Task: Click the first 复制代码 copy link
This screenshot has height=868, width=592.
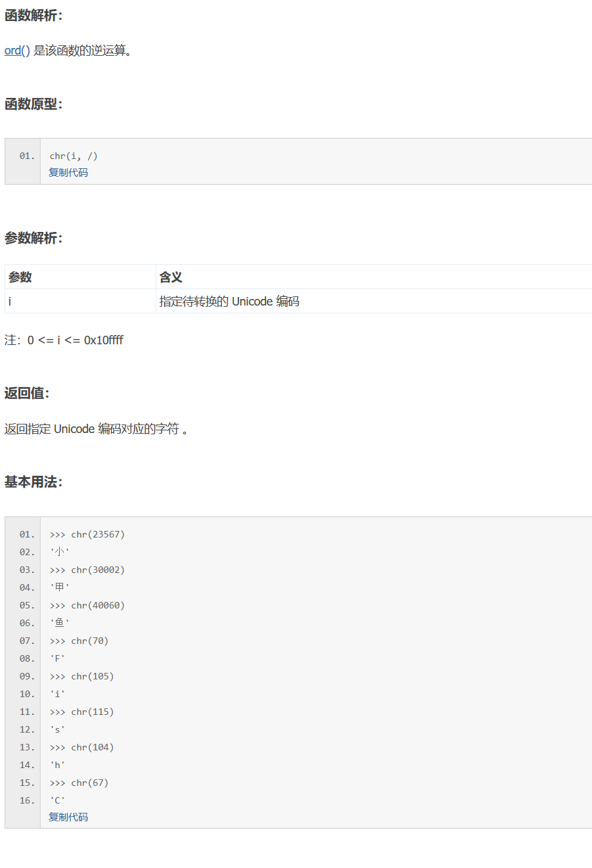Action: click(x=68, y=172)
